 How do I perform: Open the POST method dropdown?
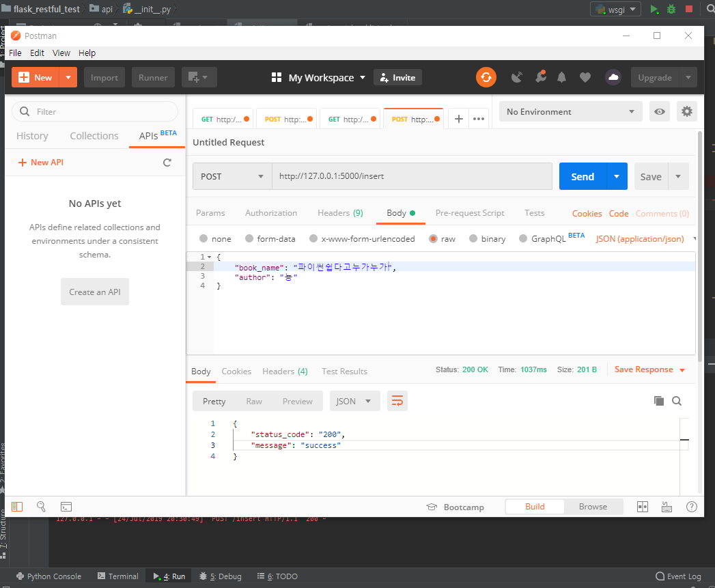[233, 176]
